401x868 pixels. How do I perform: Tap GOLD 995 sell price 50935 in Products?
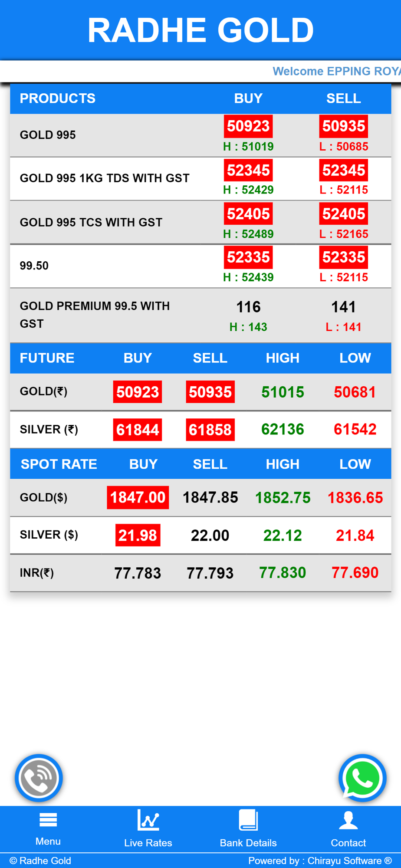[344, 126]
